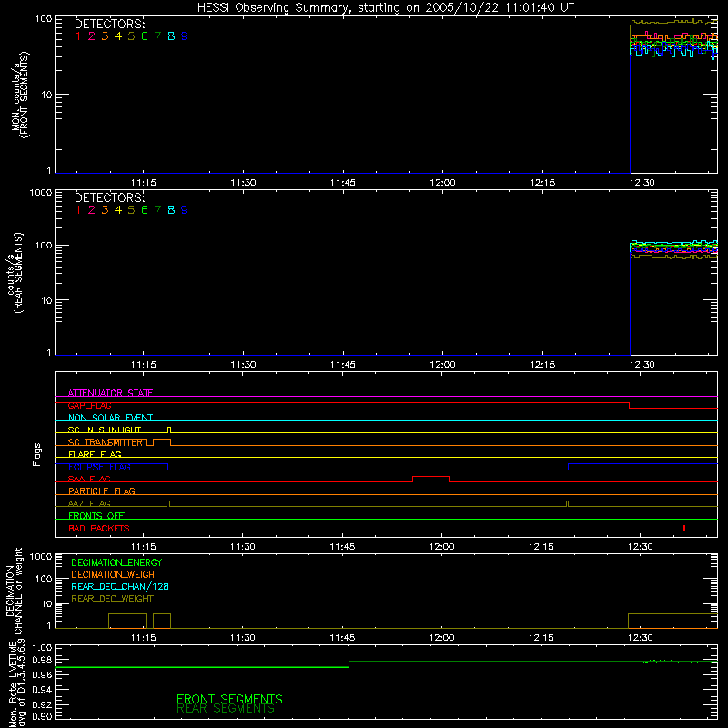
Task: Select the NON_SOLAR_EVENT flag label
Action: point(110,418)
